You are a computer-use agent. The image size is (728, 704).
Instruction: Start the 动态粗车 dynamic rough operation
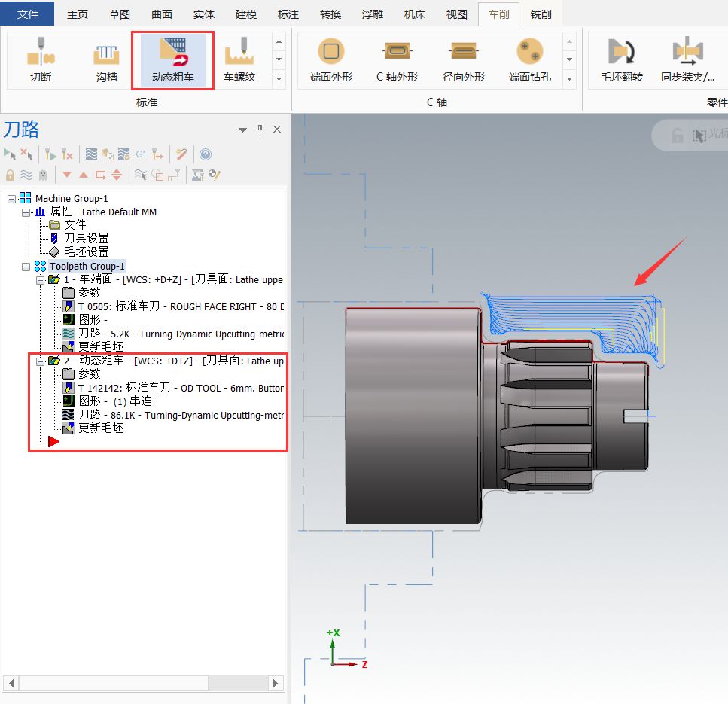172,59
